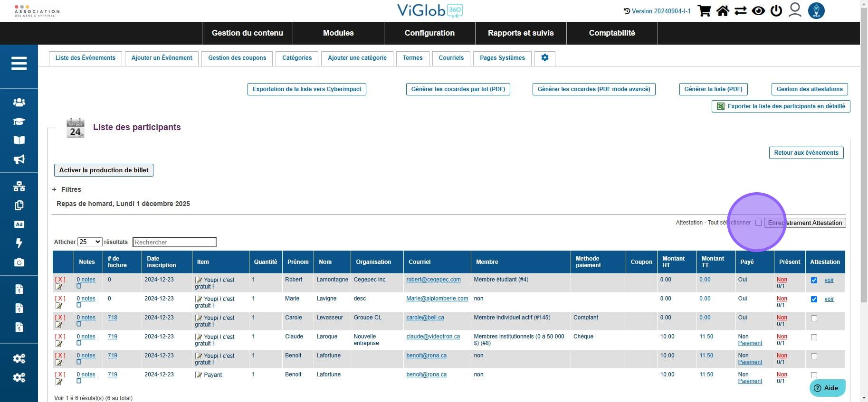The image size is (868, 402).
Task: Click the swap arrows icon in the header
Action: tap(740, 10)
